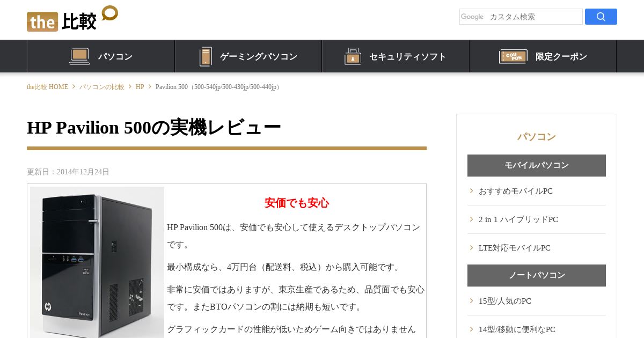The height and width of the screenshot is (338, 644).
Task: Open おすすめモバイルPC sidebar link
Action: (516, 191)
